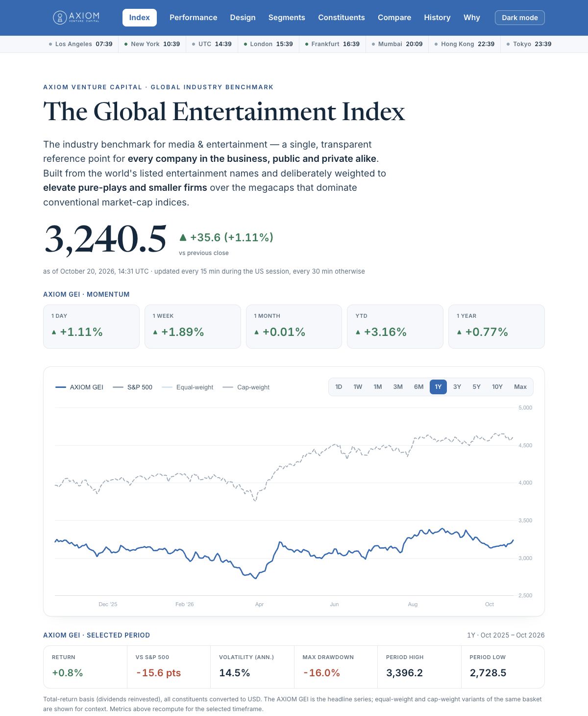Click the 1 YEAR momentum card
This screenshot has height=716, width=588.
point(496,327)
